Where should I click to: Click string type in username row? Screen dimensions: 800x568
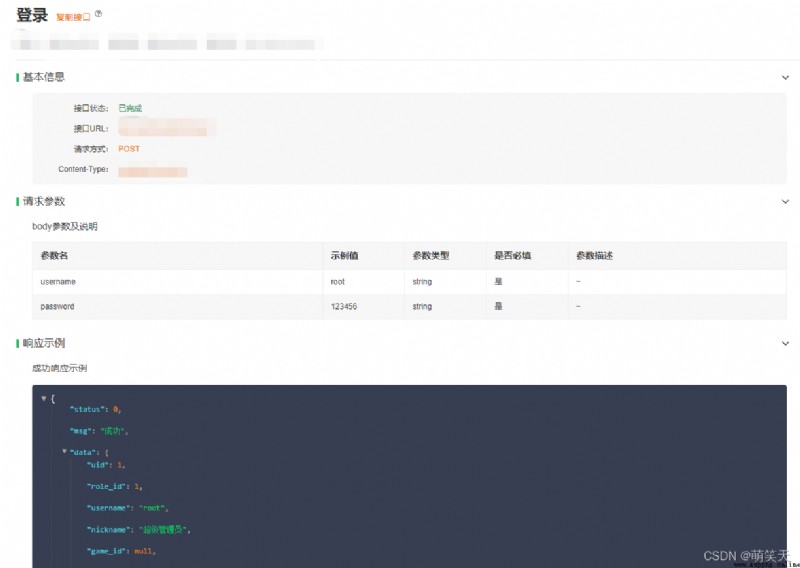[x=422, y=282]
